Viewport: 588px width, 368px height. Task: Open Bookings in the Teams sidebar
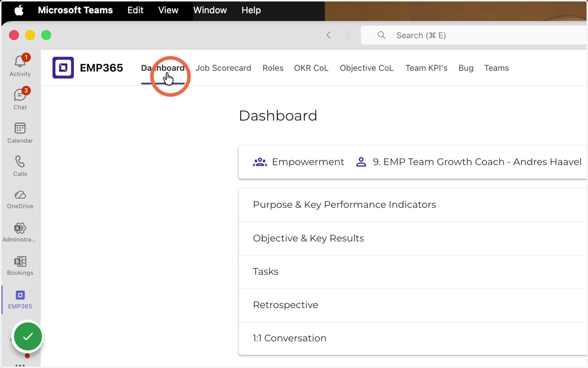point(20,265)
